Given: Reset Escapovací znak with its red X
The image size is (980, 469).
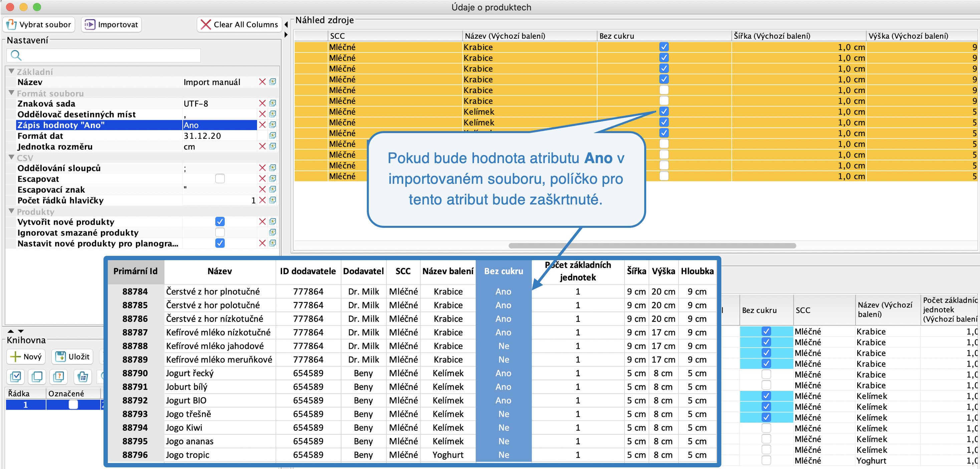Looking at the screenshot, I should click(x=262, y=189).
